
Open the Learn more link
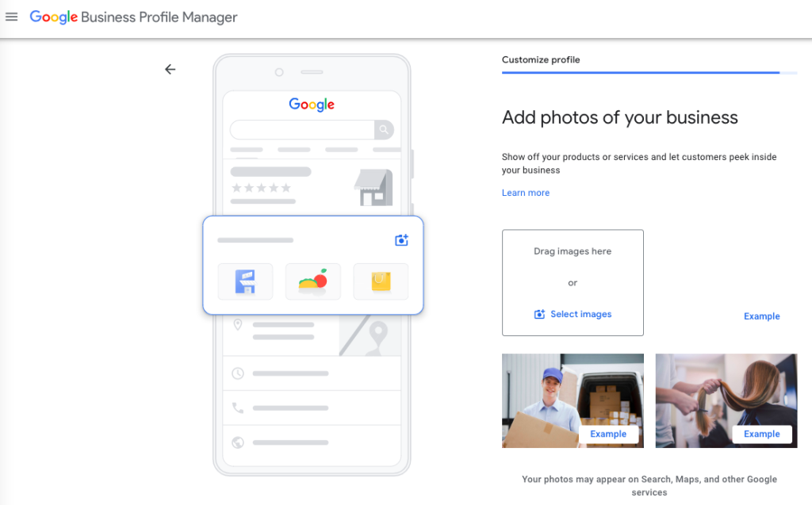pos(525,193)
